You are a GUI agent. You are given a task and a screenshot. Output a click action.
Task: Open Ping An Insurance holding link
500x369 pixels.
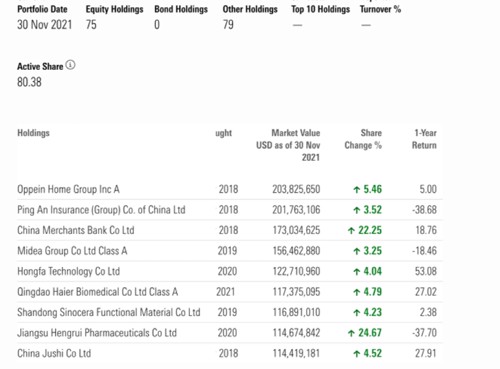(x=101, y=210)
